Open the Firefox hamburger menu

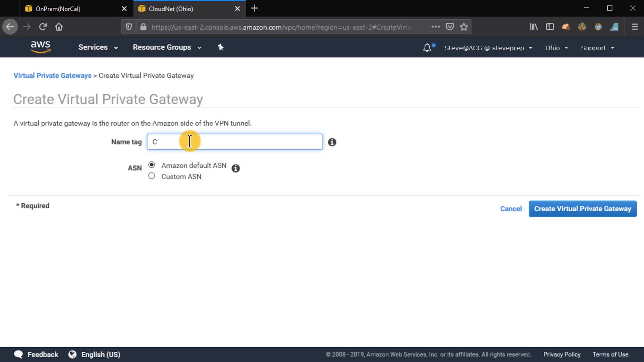635,27
